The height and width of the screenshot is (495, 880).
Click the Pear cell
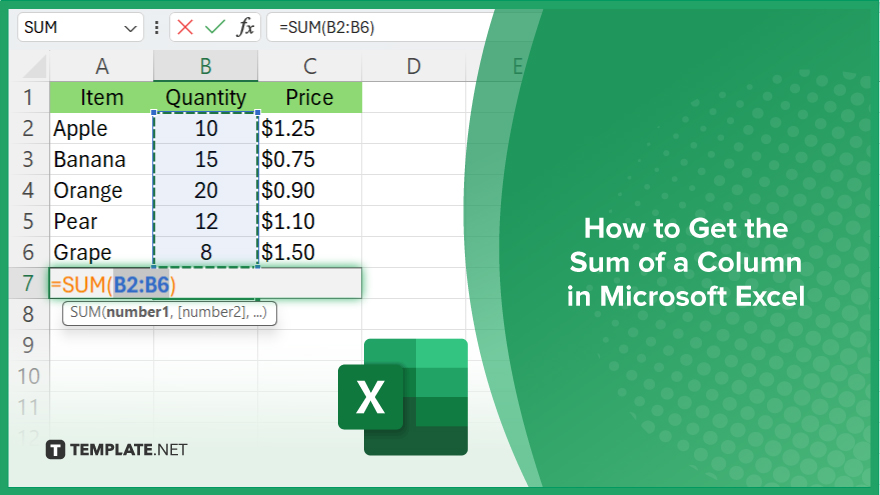click(102, 221)
